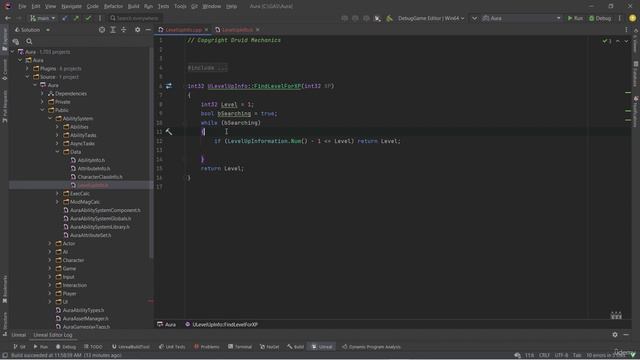Click the Aura breadcrumb
Viewport: 640px width, 360px height.
167,324
